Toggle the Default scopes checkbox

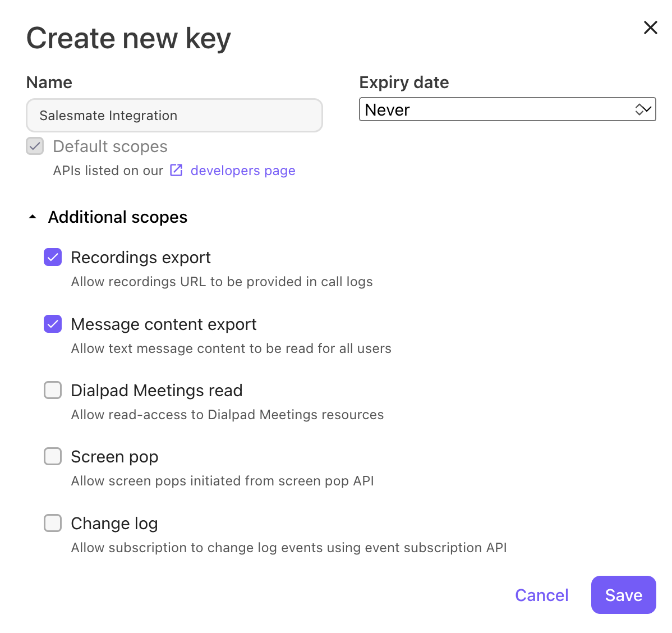click(x=35, y=146)
